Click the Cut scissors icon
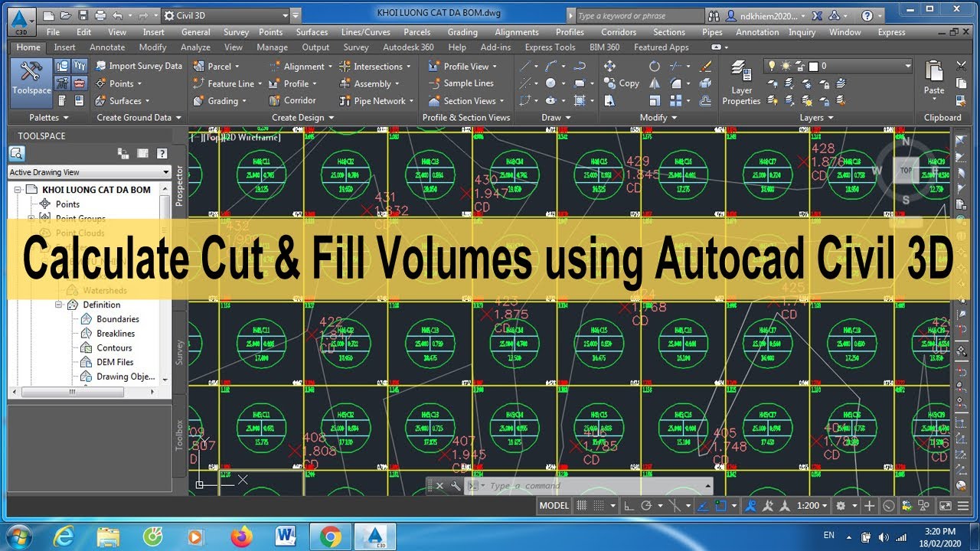 point(962,66)
